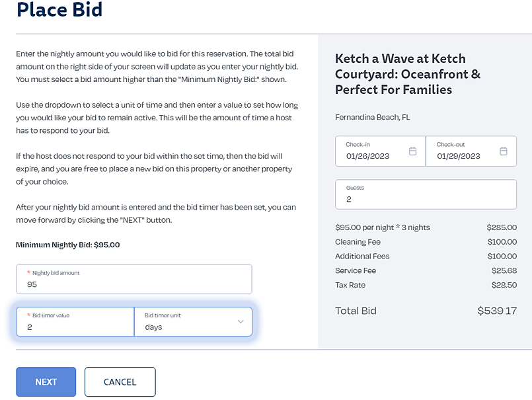Select the Fernandina Beach, FL location text
The height and width of the screenshot is (400, 532).
373,118
